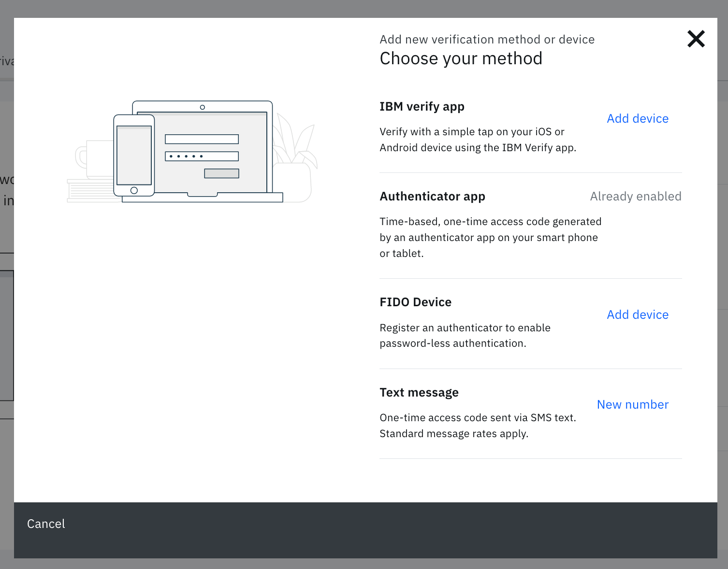Click 'Add new verification method or device' subtitle
The width and height of the screenshot is (728, 569).
click(487, 39)
